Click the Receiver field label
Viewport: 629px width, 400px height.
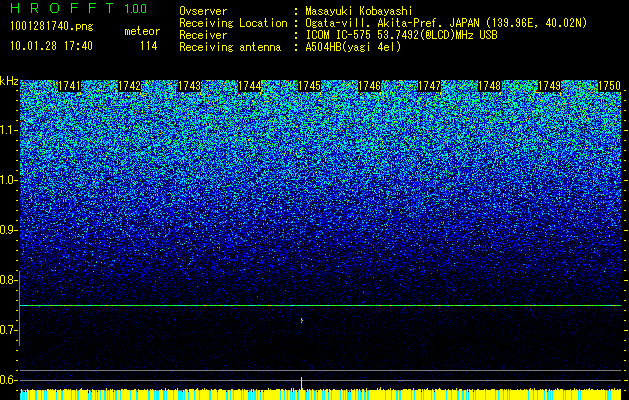pos(203,35)
